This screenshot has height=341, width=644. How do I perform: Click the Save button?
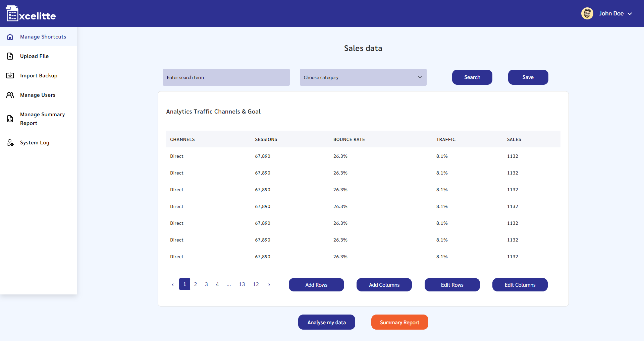528,77
